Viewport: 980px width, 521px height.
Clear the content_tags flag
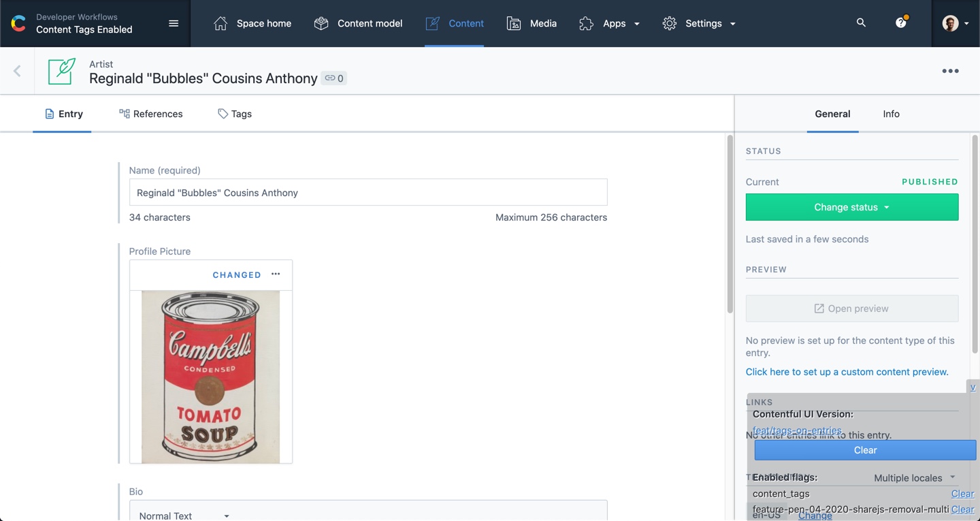click(962, 493)
